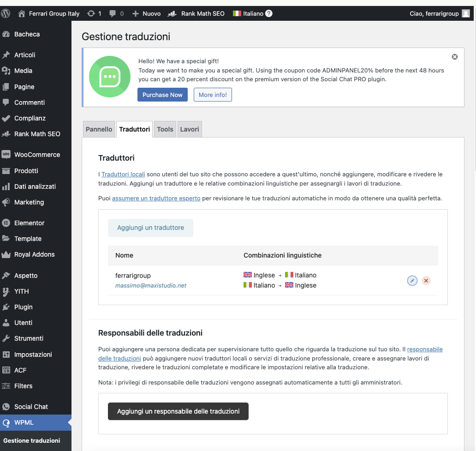The width and height of the screenshot is (476, 451).
Task: Open Bacheca dashboard icon in sidebar
Action: click(x=6, y=34)
